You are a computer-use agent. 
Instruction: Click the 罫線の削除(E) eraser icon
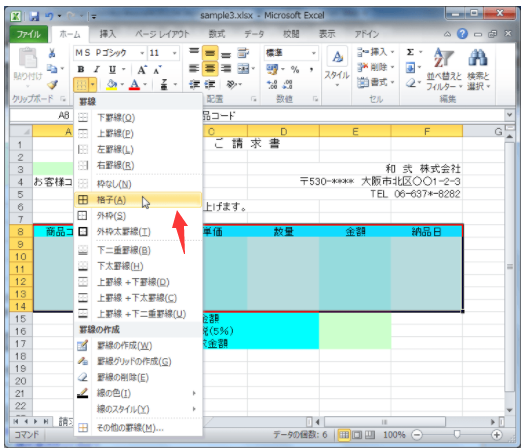(x=83, y=377)
